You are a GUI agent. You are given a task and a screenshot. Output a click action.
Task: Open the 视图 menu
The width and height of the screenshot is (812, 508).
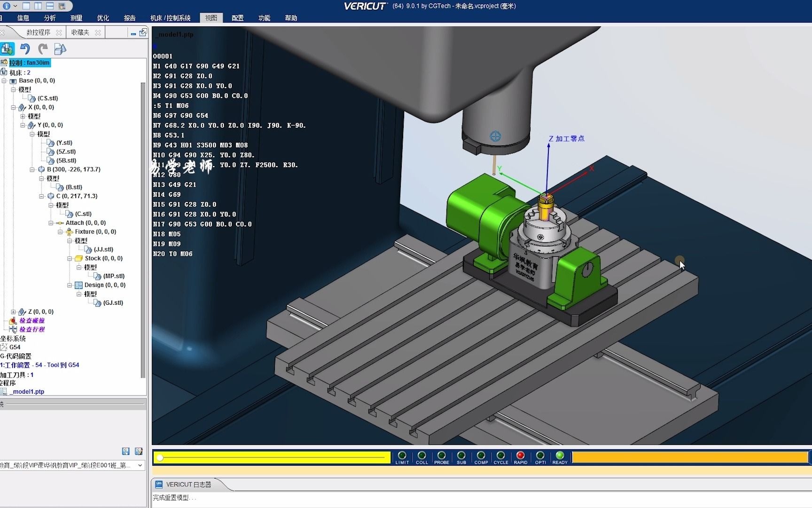[x=211, y=17]
